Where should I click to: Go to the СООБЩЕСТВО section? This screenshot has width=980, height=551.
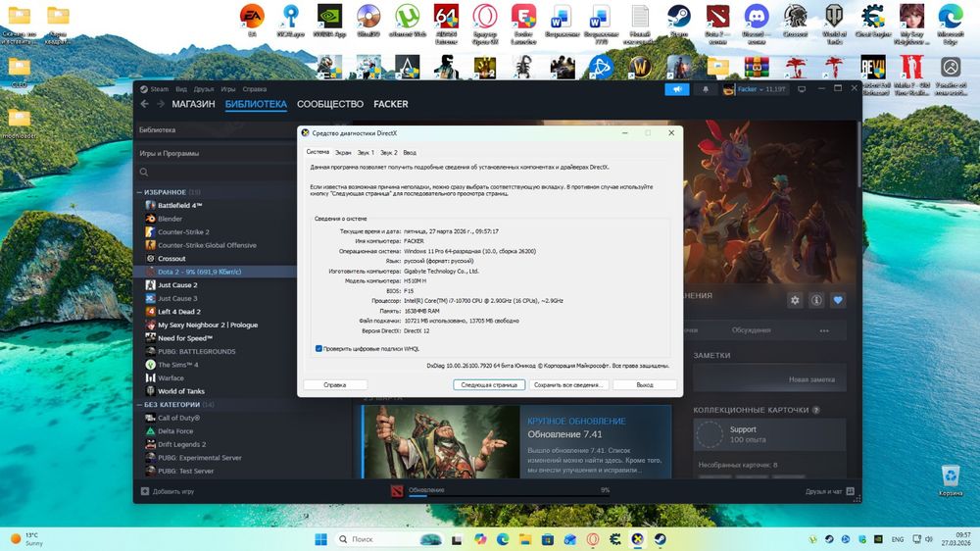pyautogui.click(x=330, y=104)
